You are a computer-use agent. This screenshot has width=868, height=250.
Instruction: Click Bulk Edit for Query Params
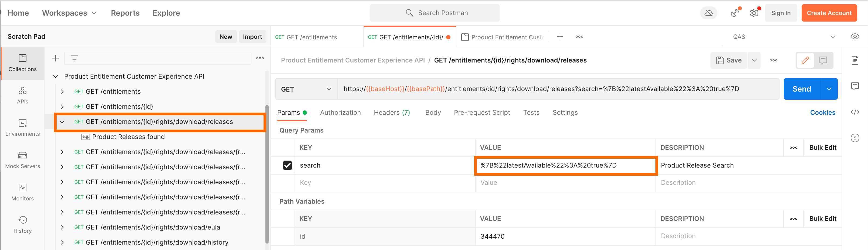click(x=822, y=148)
